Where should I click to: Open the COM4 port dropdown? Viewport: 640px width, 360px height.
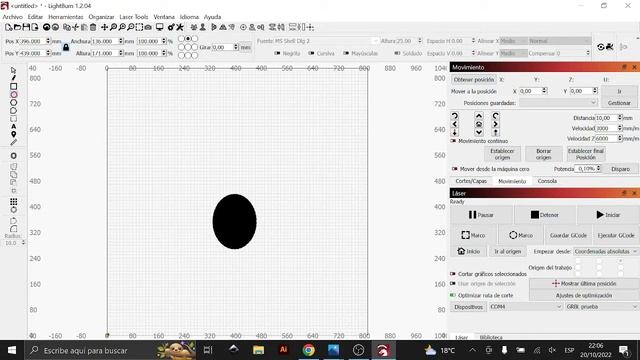coord(526,307)
